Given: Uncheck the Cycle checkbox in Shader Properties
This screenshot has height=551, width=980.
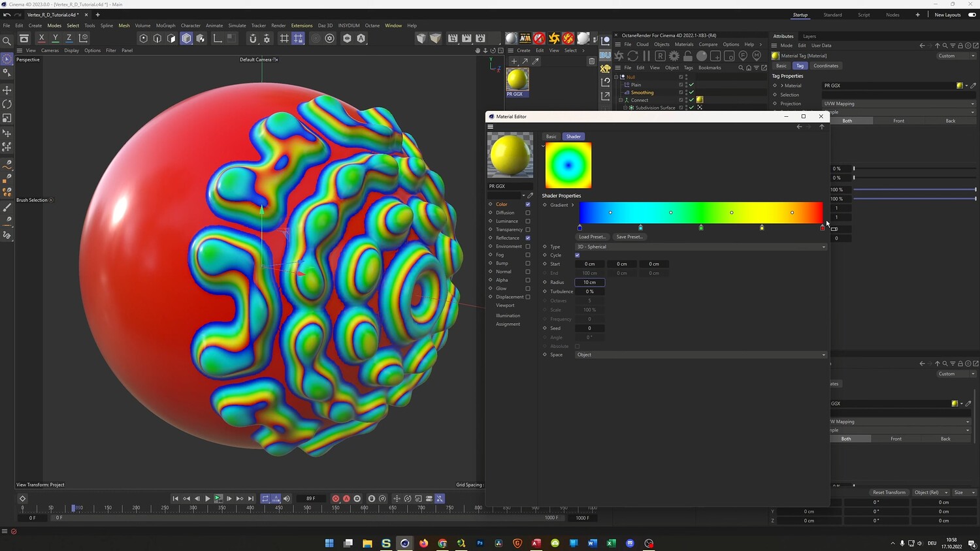Looking at the screenshot, I should point(578,255).
